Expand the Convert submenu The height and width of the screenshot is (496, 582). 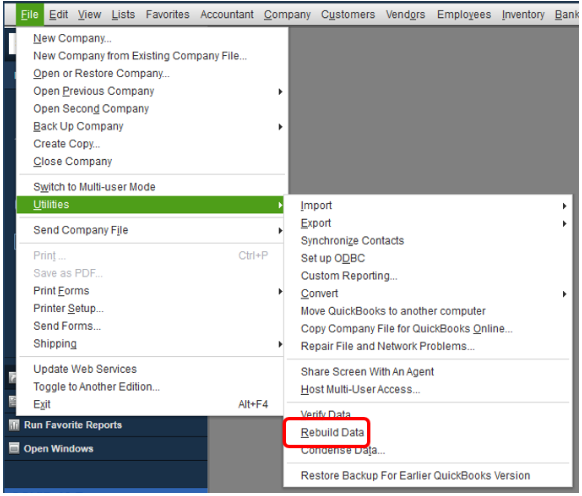(x=428, y=294)
